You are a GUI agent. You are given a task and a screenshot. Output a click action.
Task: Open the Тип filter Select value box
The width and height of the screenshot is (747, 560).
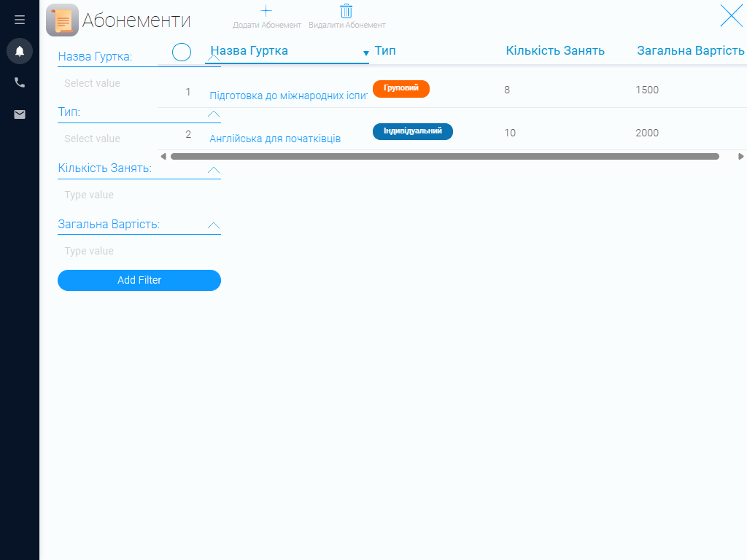tap(139, 139)
